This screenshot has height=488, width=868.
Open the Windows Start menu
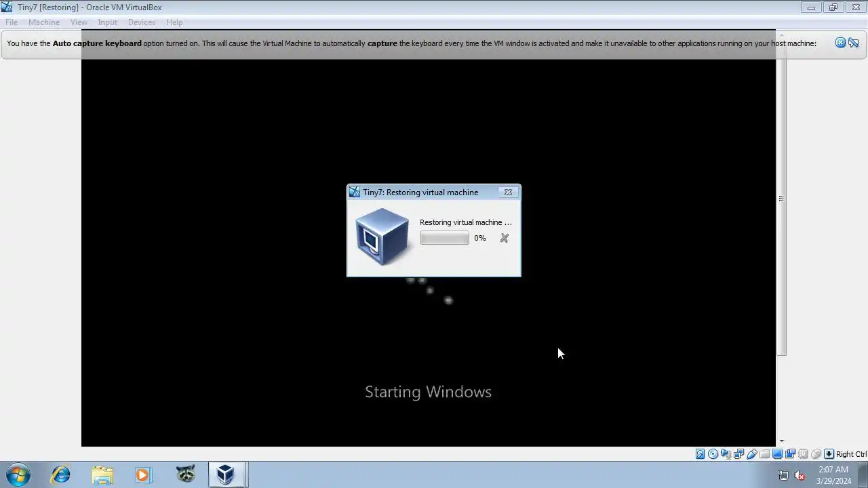18,474
